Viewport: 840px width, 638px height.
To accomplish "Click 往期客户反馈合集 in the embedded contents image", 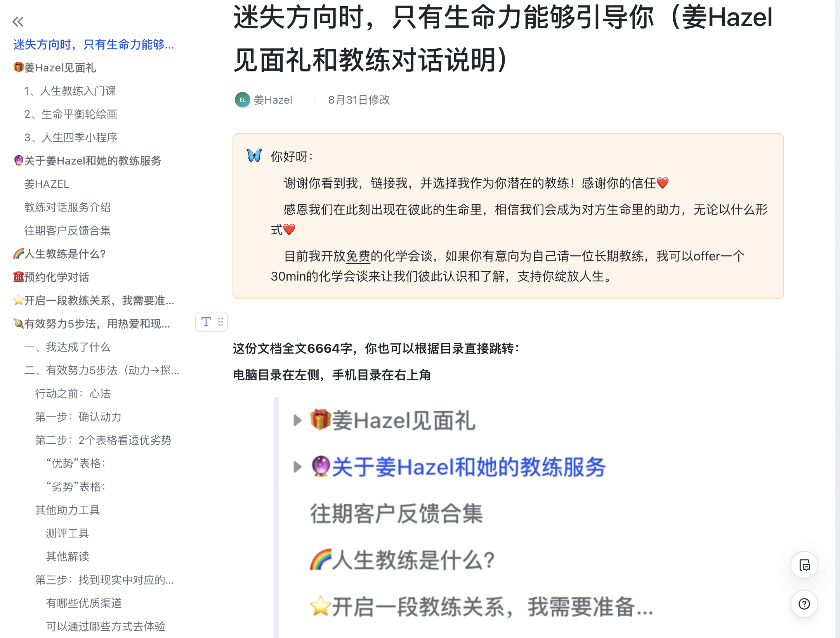I will click(x=396, y=513).
